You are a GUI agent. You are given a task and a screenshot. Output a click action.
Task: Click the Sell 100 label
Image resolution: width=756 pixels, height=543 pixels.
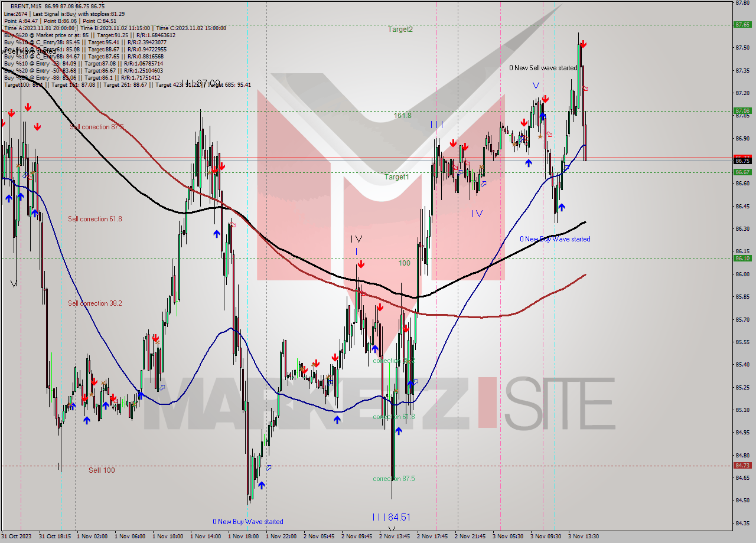(102, 470)
